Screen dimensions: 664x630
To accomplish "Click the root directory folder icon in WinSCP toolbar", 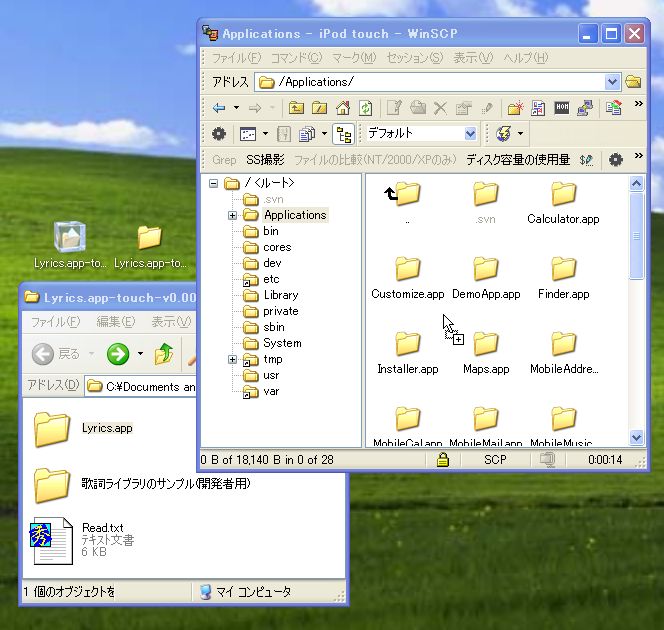I will point(319,108).
